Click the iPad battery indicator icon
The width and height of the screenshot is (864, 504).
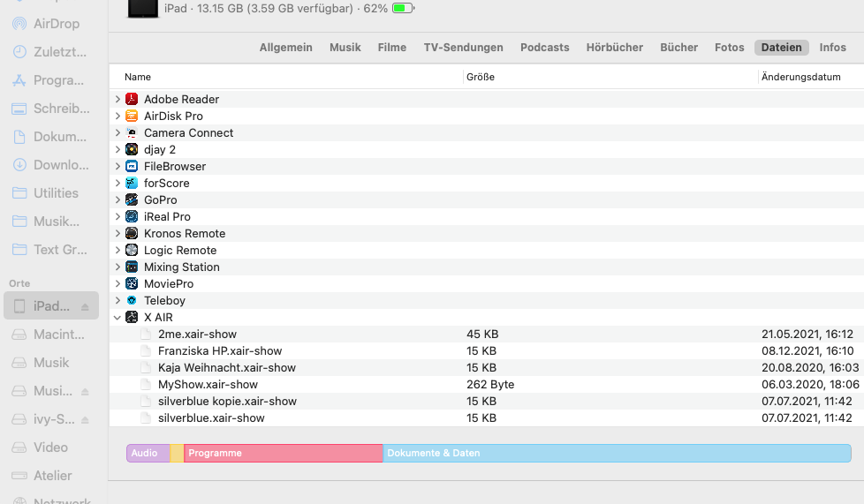pos(404,8)
